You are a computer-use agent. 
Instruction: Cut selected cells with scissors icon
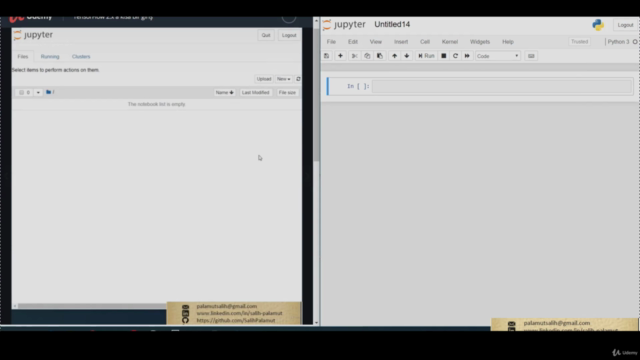(x=354, y=56)
